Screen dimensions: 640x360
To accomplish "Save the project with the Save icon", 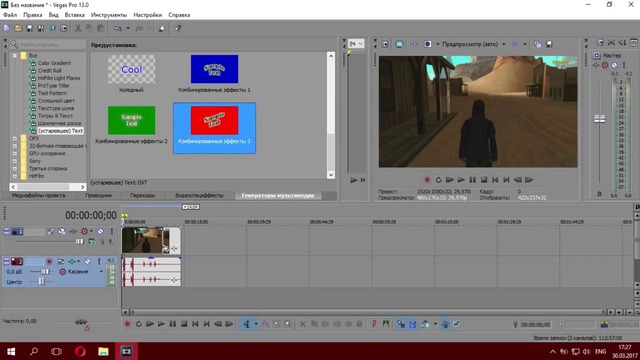I will tap(29, 28).
